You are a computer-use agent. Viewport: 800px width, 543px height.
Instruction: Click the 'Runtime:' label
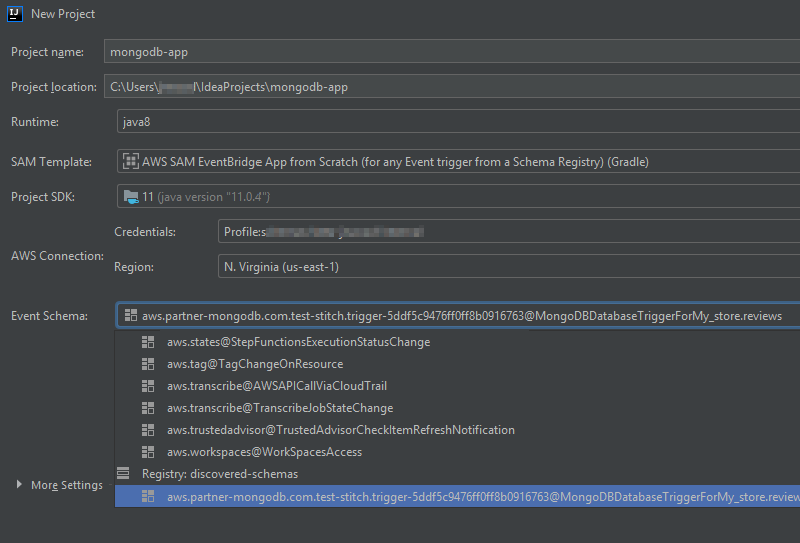pyautogui.click(x=35, y=122)
